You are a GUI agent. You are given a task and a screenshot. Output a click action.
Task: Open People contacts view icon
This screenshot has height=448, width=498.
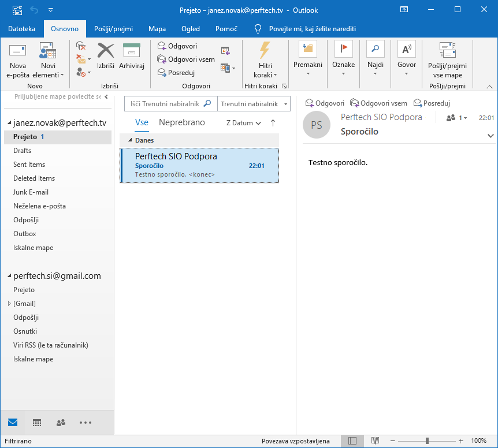coord(61,422)
